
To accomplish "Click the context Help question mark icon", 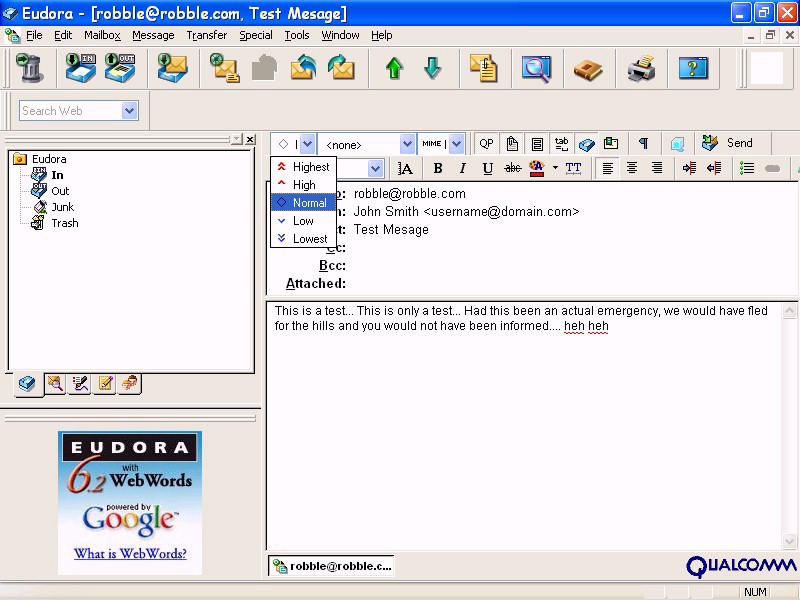I will pos(693,68).
